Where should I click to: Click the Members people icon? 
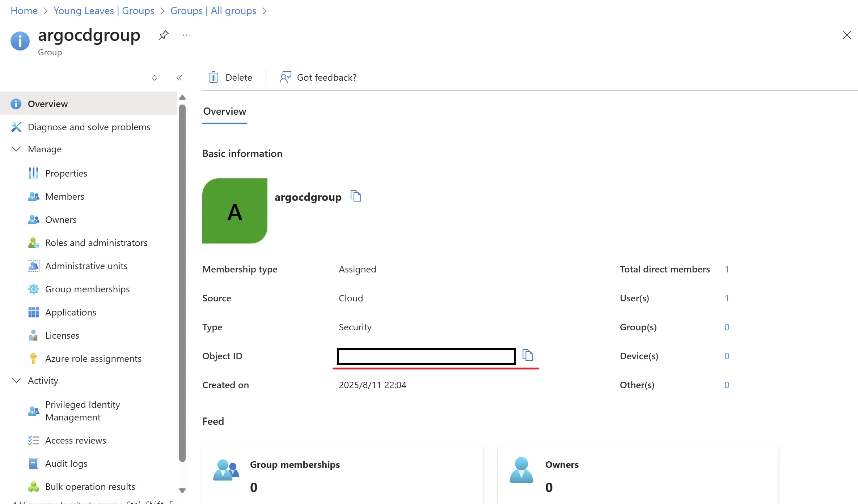point(33,196)
